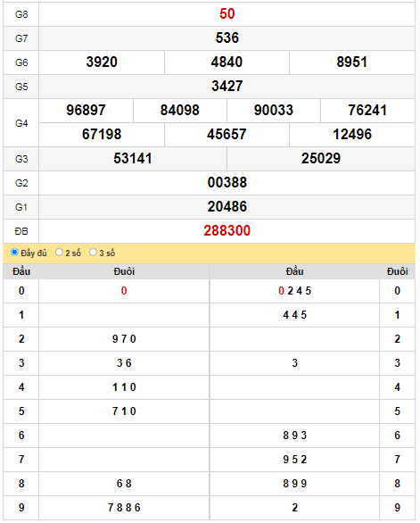The width and height of the screenshot is (420, 523).
Task: Click the G8 prize number 50
Action: (227, 14)
